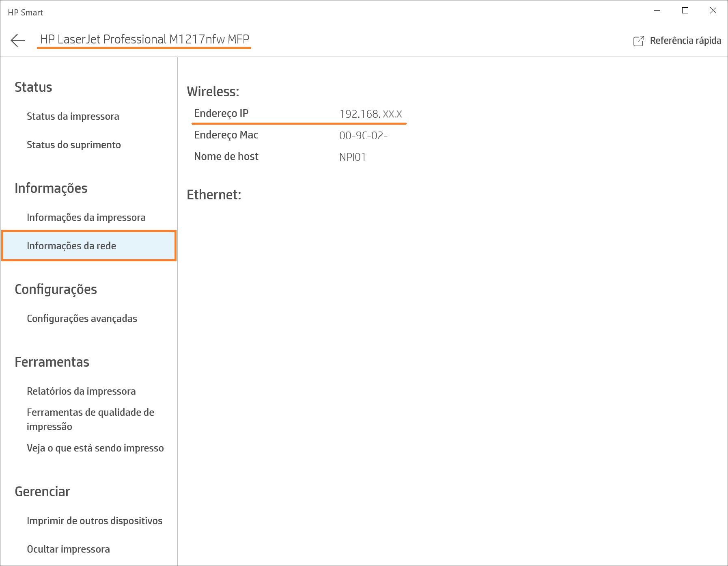Click the Endereço Mac label
This screenshot has width=728, height=566.
[x=226, y=135]
